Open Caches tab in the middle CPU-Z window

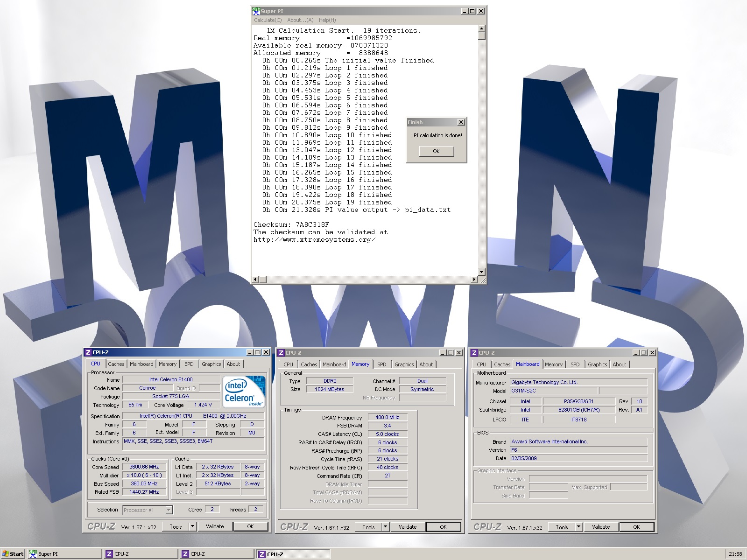point(309,364)
